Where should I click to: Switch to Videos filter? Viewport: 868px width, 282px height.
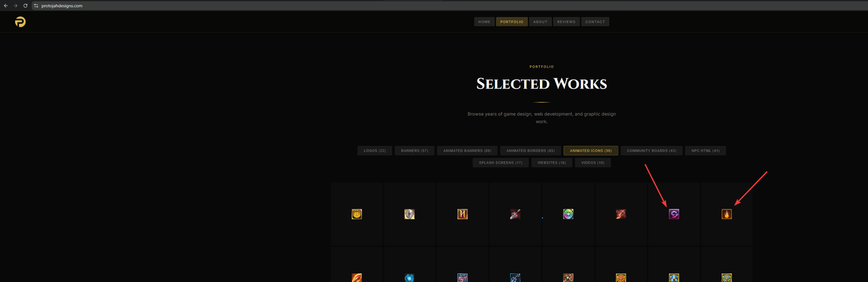(x=593, y=163)
